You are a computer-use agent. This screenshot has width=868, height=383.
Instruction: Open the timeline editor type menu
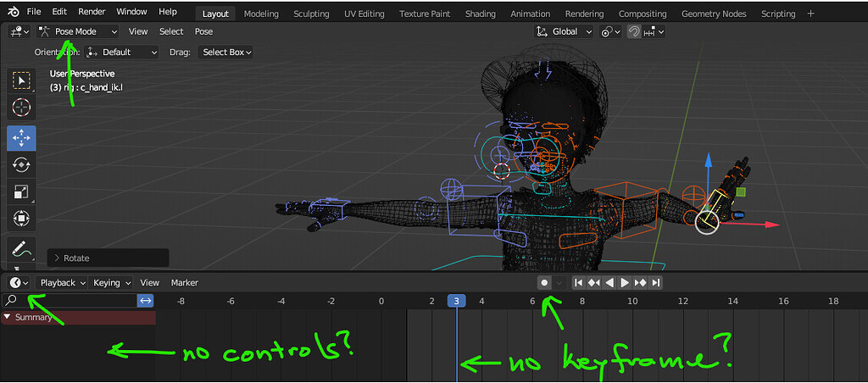[19, 283]
